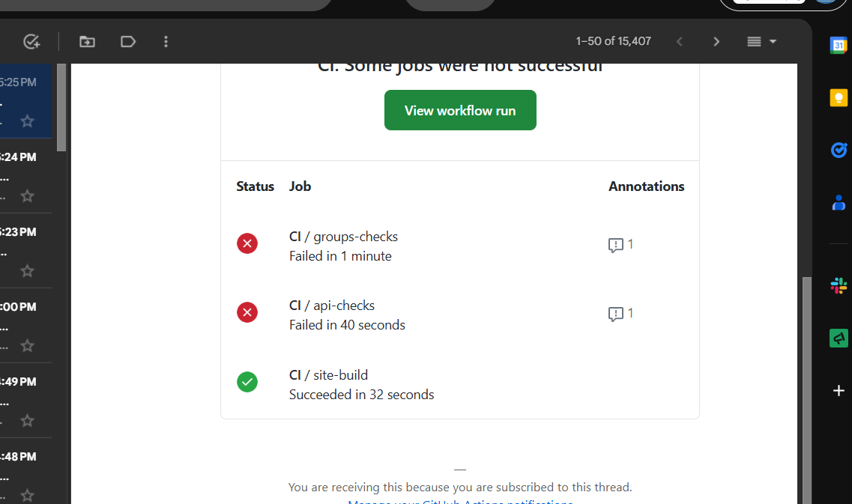Expand add-ons with the plus icon
The width and height of the screenshot is (852, 504).
click(839, 390)
